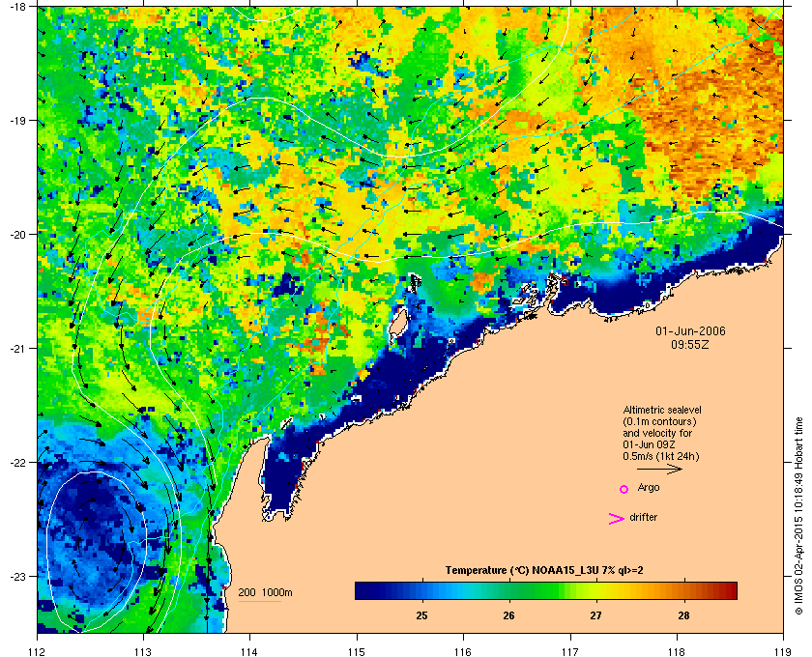
Task: Click the IMOS copyright timestamp text
Action: pos(798,514)
